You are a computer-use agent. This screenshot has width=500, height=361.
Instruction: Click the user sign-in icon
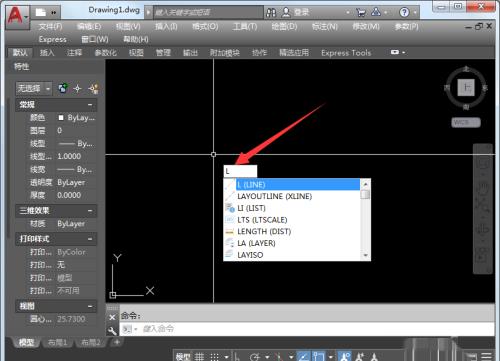(x=286, y=12)
